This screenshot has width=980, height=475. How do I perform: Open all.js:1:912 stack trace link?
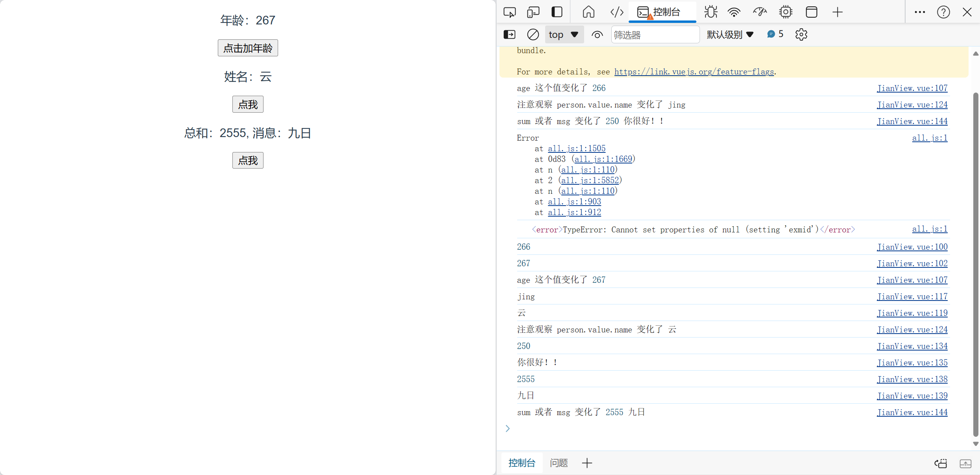pos(574,212)
